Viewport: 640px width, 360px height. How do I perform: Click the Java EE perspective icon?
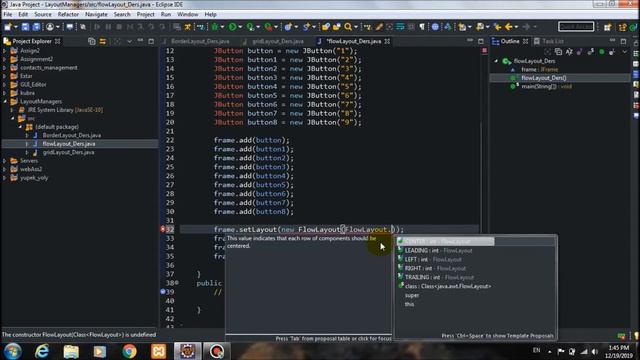[622, 27]
